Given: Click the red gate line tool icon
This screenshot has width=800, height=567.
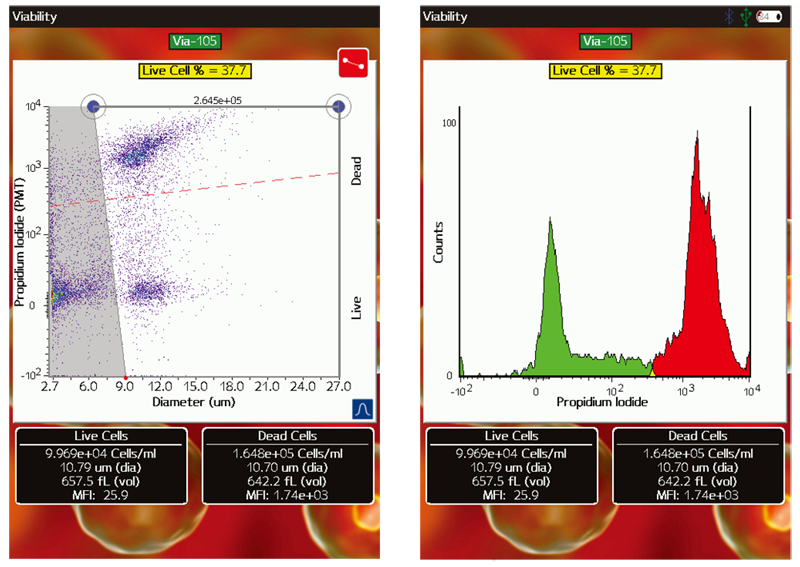Looking at the screenshot, I should 353,63.
